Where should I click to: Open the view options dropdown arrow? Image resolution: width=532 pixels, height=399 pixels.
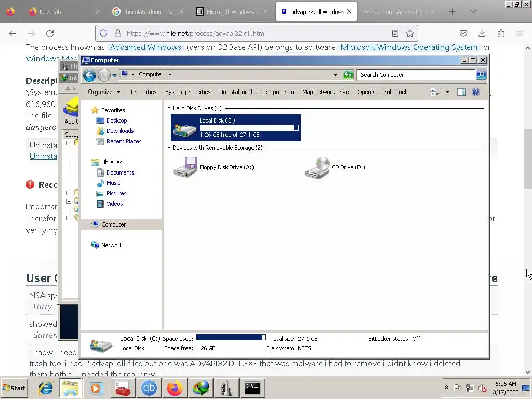447,92
